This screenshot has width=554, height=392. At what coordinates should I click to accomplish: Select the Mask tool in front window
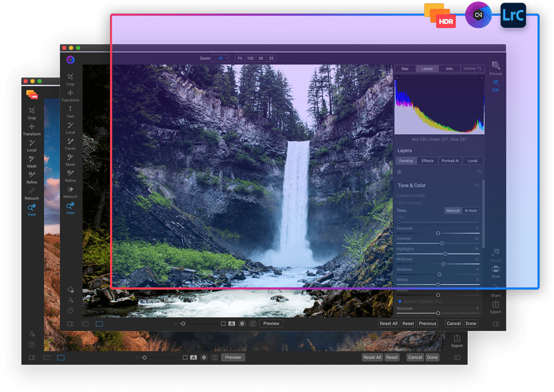tap(70, 160)
